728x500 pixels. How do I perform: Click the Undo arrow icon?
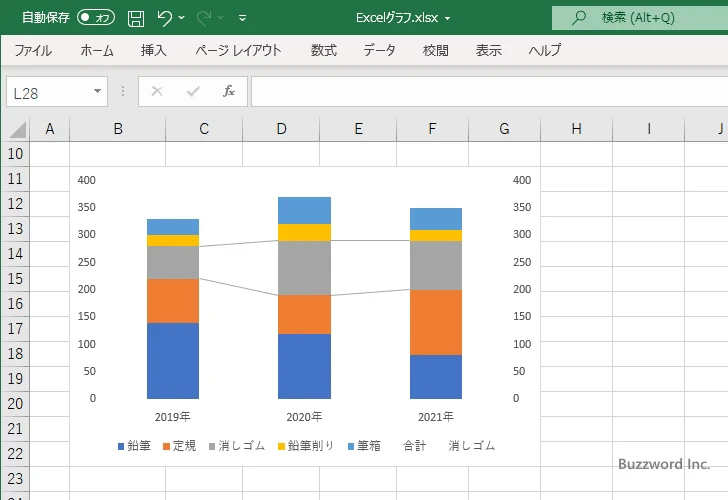pyautogui.click(x=164, y=18)
